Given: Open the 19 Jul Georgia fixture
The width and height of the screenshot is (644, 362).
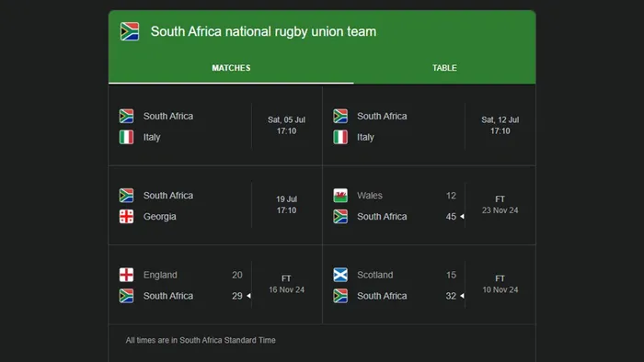Looking at the screenshot, I should (215, 206).
